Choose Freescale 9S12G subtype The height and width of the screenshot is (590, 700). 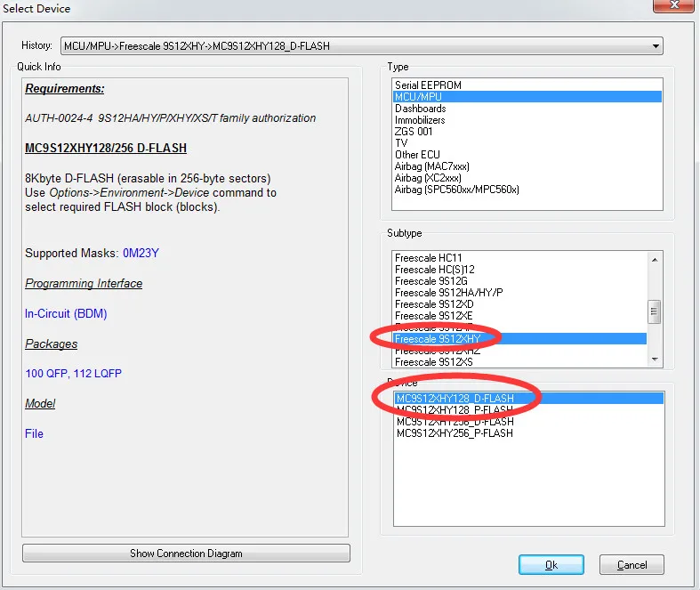coord(519,281)
